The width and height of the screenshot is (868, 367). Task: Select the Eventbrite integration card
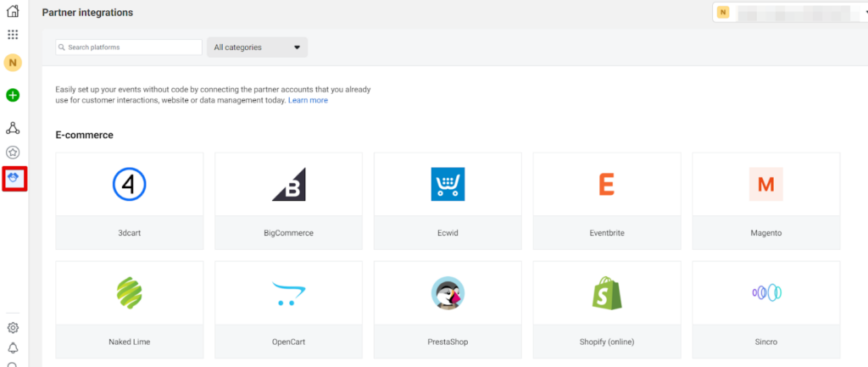pyautogui.click(x=606, y=201)
